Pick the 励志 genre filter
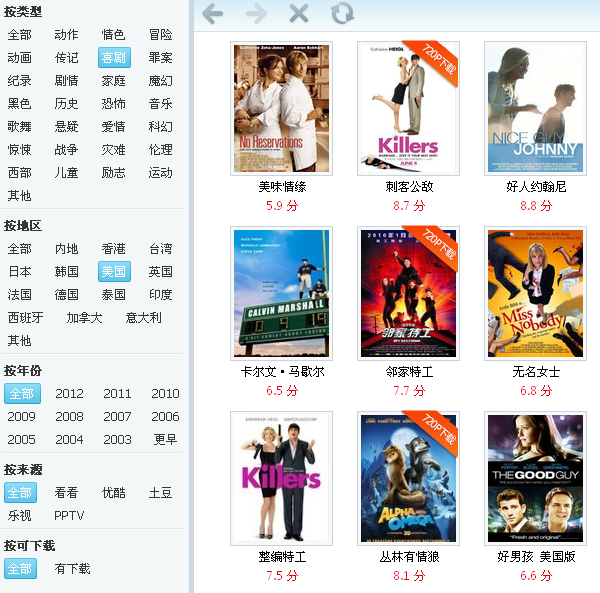 point(114,173)
